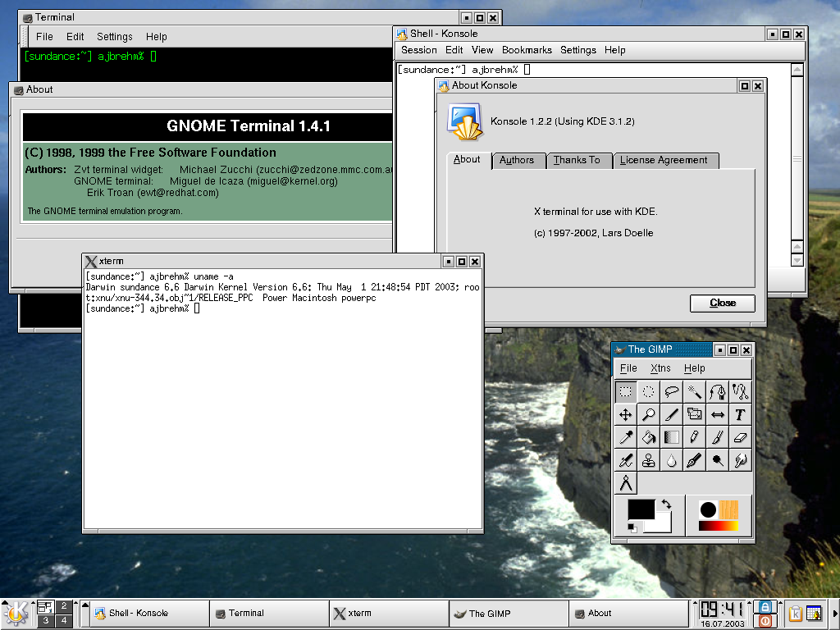The height and width of the screenshot is (630, 840).
Task: Select the Rectangular Select tool in GIMP
Action: point(626,391)
